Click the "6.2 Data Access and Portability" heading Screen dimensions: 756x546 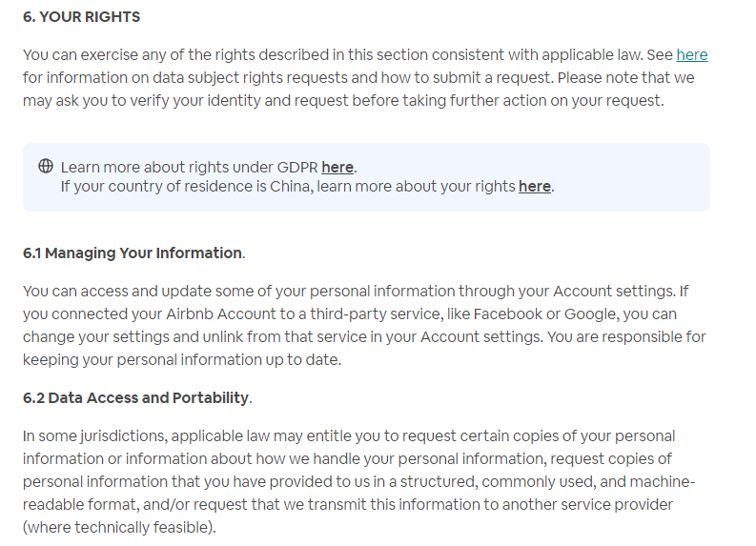pos(136,398)
